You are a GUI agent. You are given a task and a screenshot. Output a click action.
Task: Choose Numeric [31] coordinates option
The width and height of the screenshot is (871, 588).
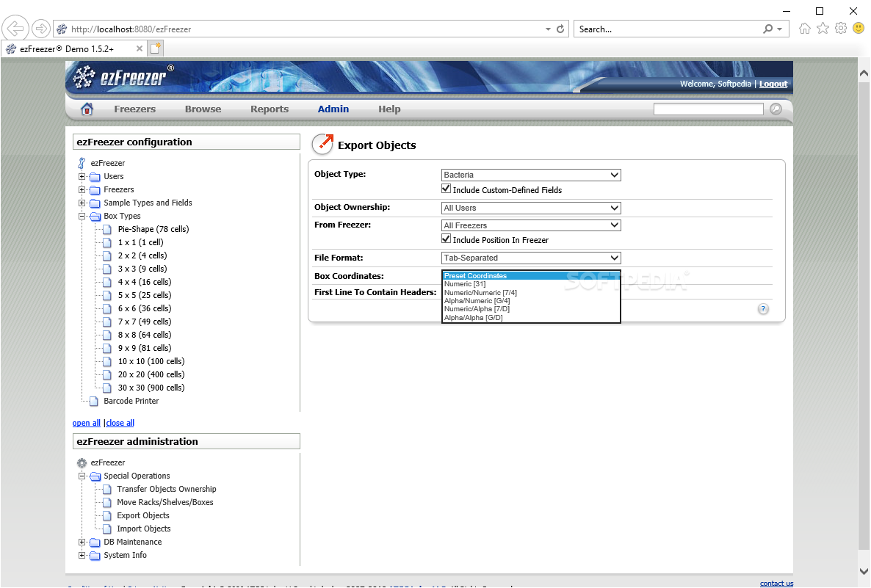coord(531,284)
